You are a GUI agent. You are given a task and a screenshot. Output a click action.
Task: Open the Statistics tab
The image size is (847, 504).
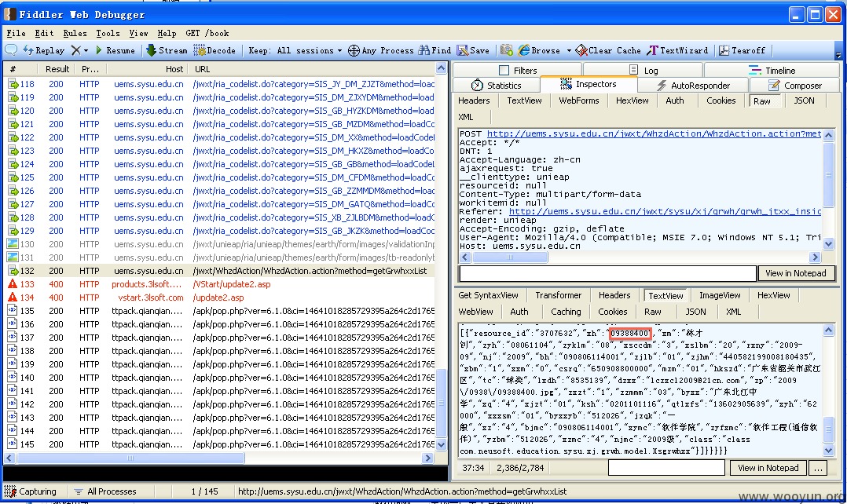click(497, 86)
